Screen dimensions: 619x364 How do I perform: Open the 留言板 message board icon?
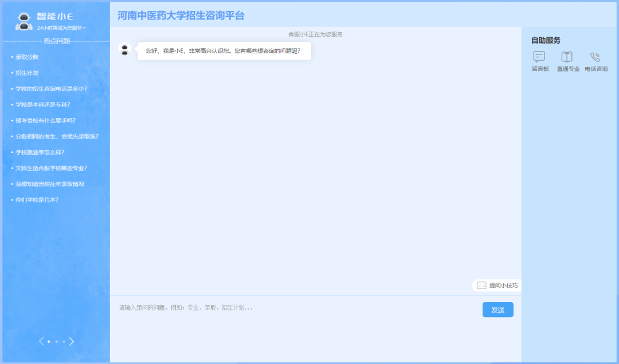pos(539,57)
